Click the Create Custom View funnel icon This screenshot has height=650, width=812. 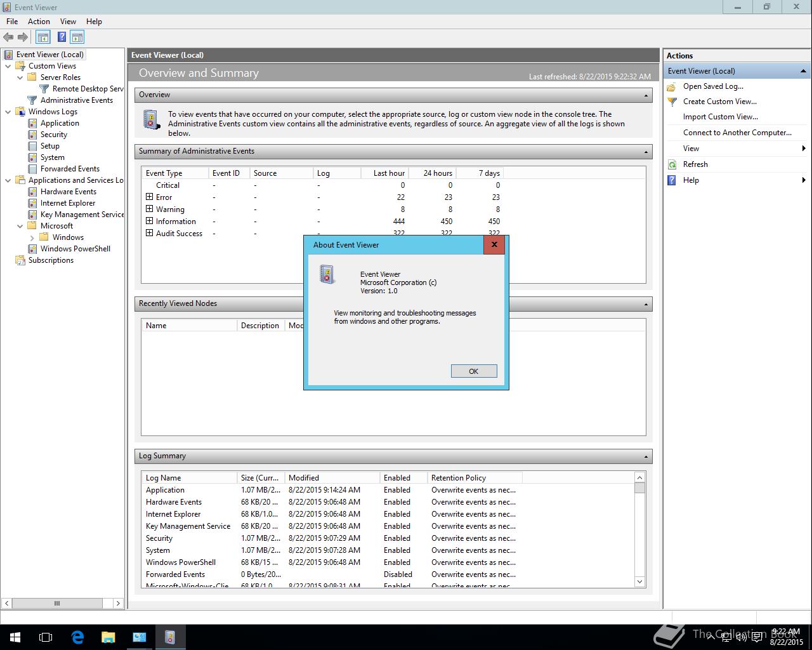pos(672,102)
